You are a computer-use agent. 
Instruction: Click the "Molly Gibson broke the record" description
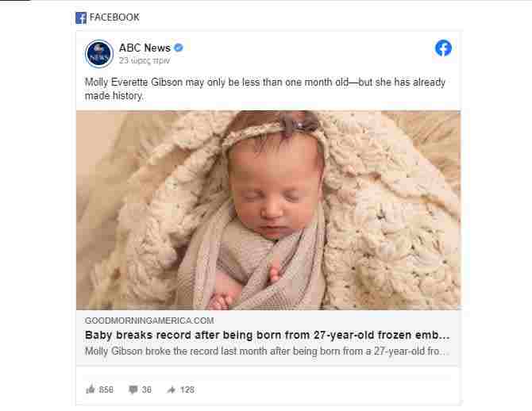click(x=267, y=351)
